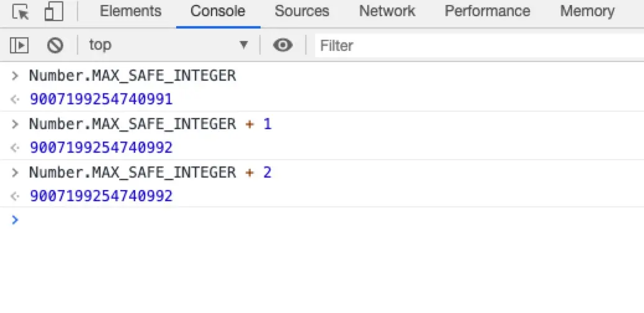Open the Performance tab
The width and height of the screenshot is (644, 313).
click(x=488, y=11)
